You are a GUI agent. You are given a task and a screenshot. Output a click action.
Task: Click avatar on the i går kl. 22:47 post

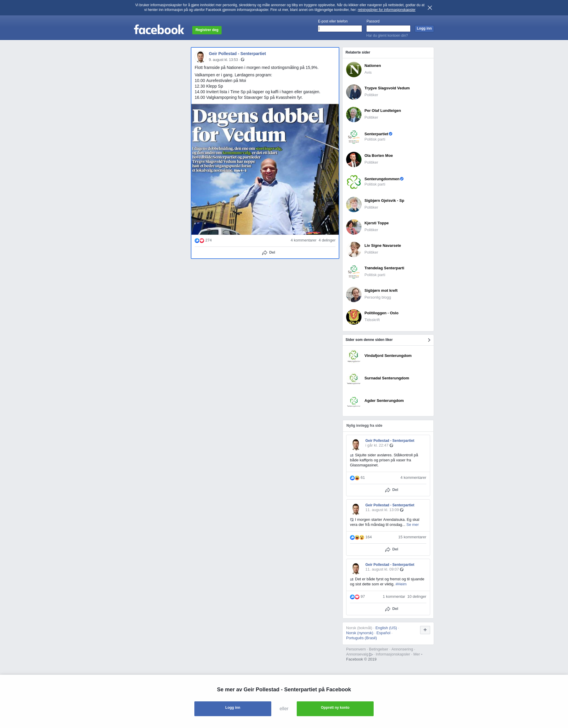pyautogui.click(x=356, y=444)
